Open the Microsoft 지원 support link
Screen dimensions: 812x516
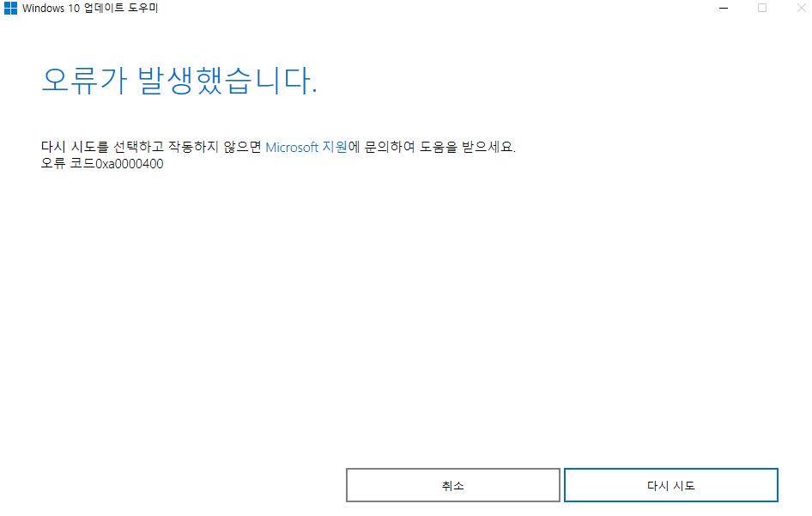coord(306,147)
